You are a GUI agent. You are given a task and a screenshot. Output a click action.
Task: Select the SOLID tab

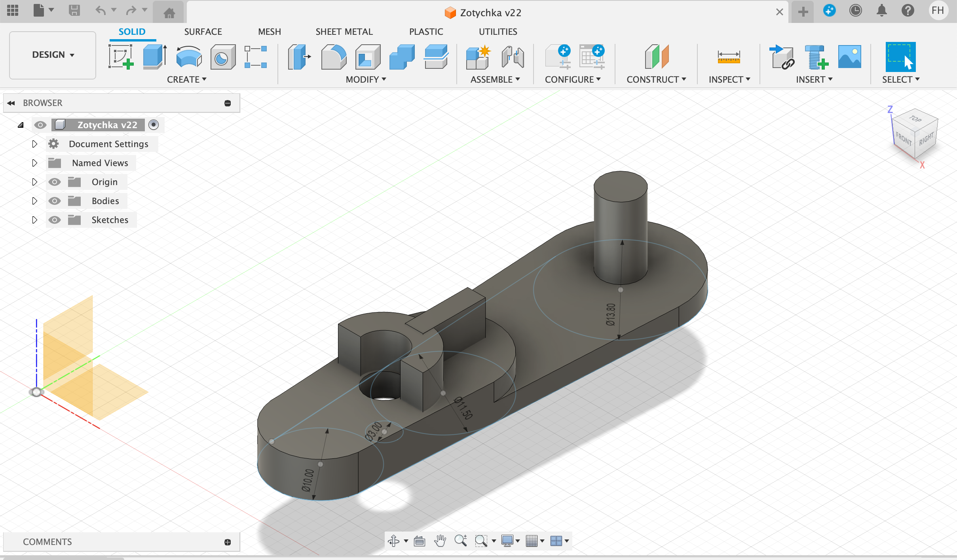coord(132,32)
